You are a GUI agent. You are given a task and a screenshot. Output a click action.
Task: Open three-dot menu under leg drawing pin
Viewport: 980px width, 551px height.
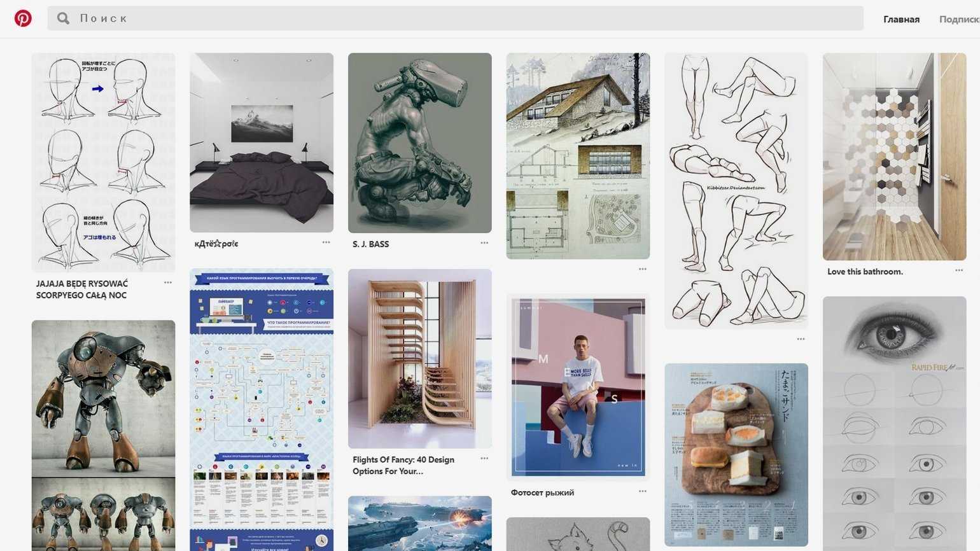[801, 339]
